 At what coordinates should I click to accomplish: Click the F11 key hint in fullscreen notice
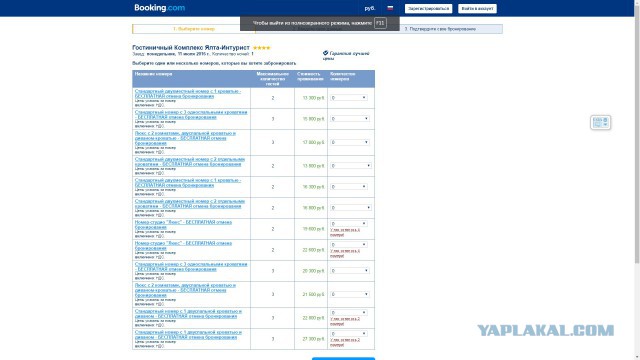point(380,23)
